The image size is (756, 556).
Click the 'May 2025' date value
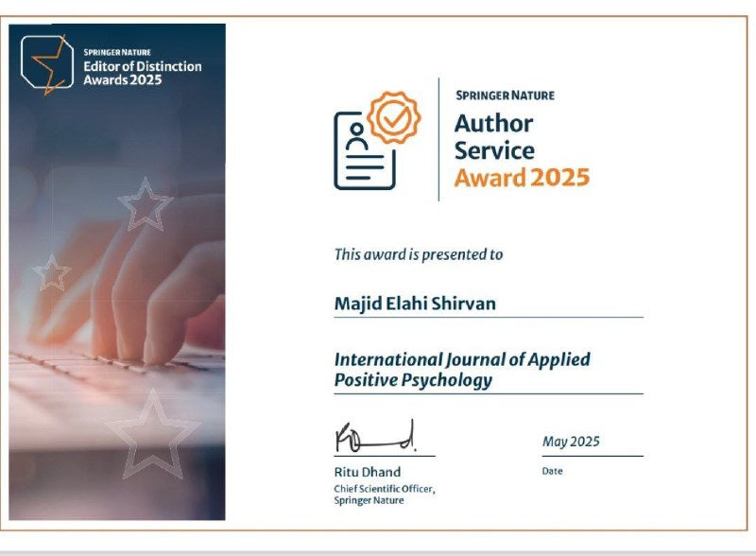571,442
